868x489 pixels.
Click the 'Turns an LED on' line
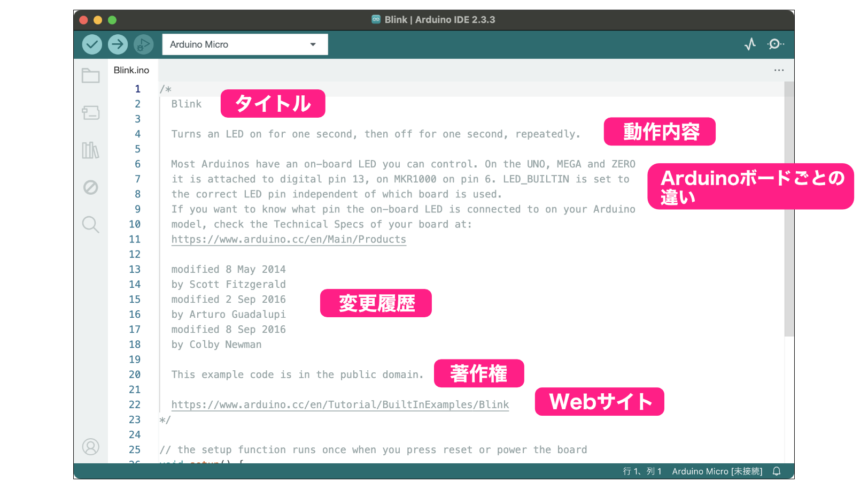(376, 134)
